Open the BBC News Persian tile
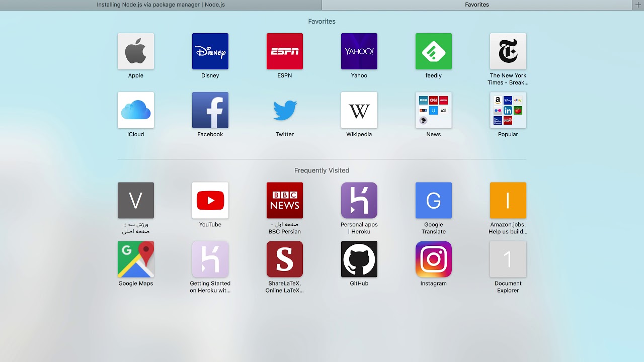 (x=285, y=201)
